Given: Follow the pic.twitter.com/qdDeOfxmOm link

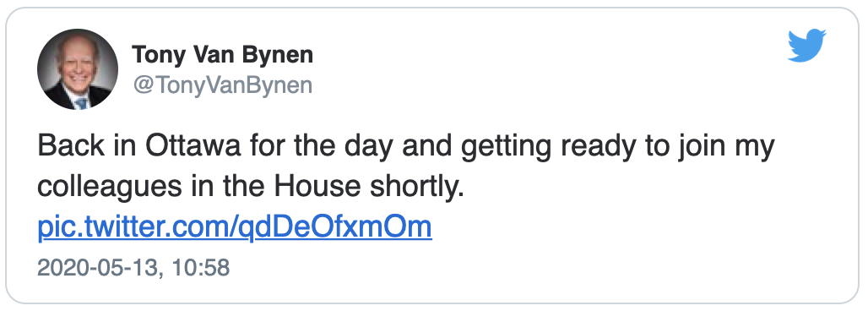Looking at the screenshot, I should point(235,227).
